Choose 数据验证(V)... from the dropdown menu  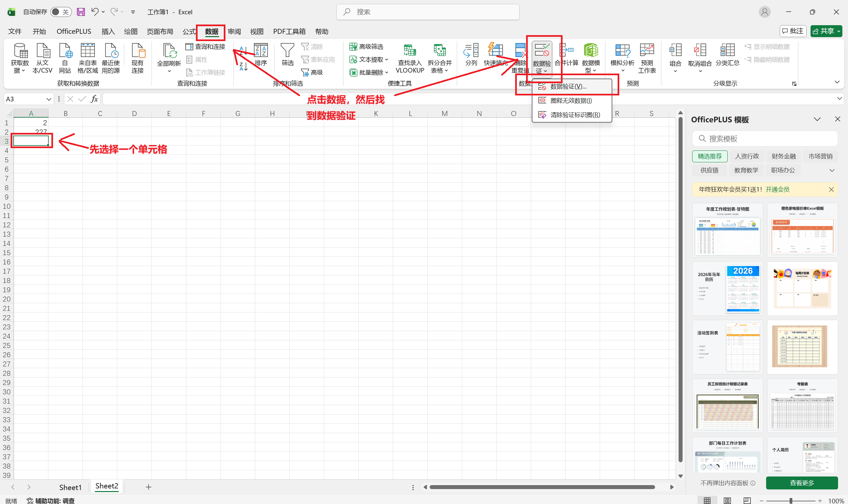568,86
